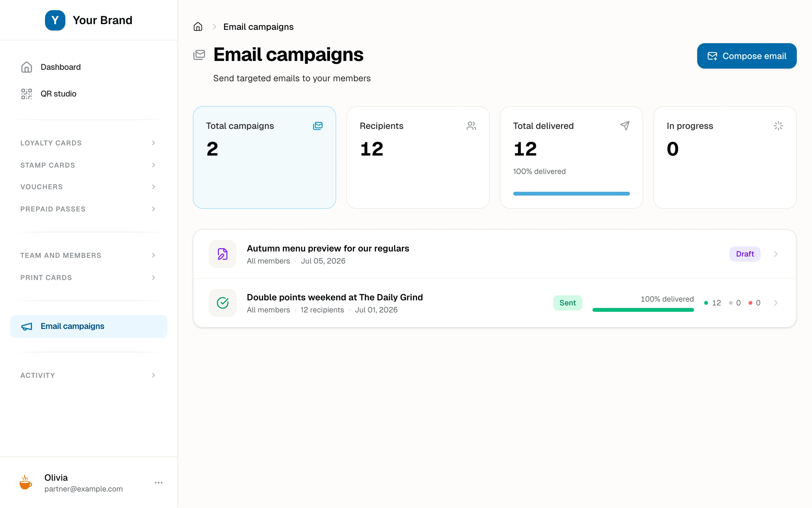
Task: Select the In progress stat card
Action: point(725,157)
